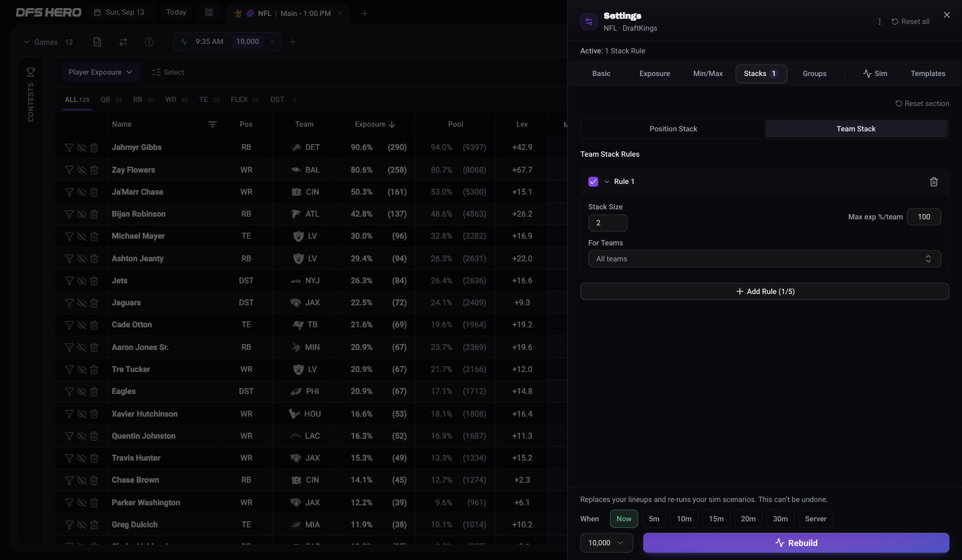This screenshot has height=560, width=962.
Task: Click the Stack Size input field
Action: pos(608,223)
